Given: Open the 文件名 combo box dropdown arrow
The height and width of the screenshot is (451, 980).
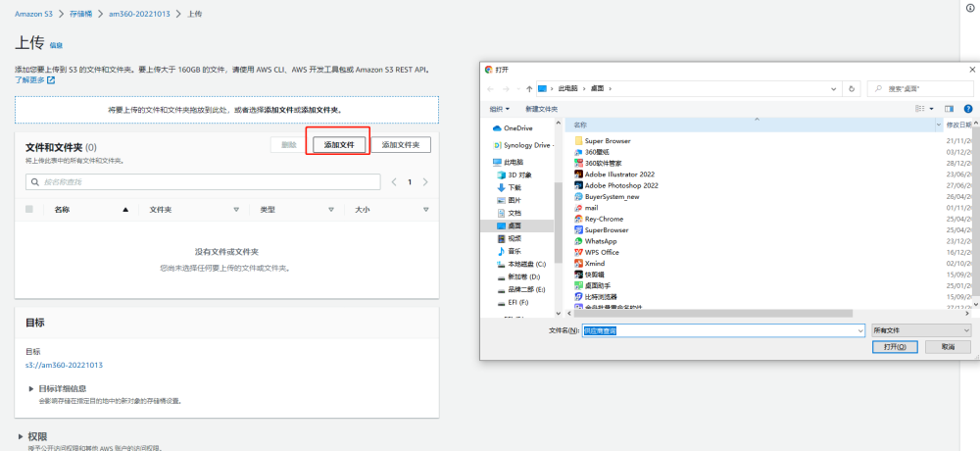Looking at the screenshot, I should pyautogui.click(x=859, y=330).
